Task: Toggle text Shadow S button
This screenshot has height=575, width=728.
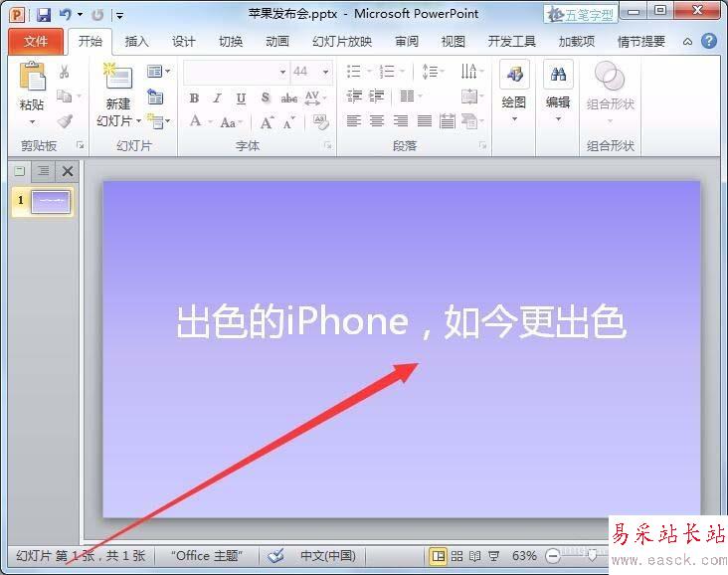Action: point(266,97)
